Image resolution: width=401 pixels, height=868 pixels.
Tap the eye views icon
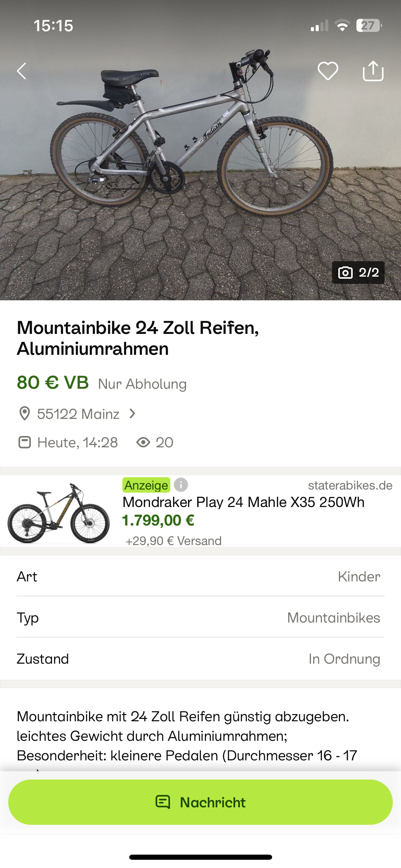(143, 442)
